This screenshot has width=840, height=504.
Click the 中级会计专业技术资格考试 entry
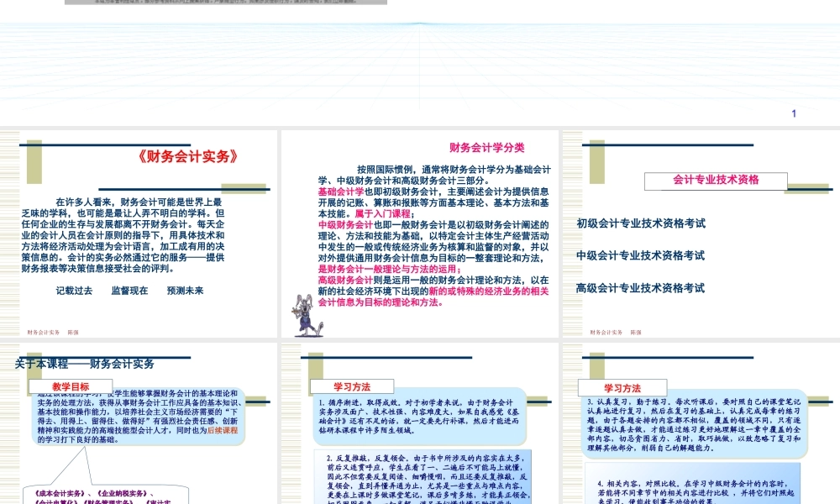(641, 255)
